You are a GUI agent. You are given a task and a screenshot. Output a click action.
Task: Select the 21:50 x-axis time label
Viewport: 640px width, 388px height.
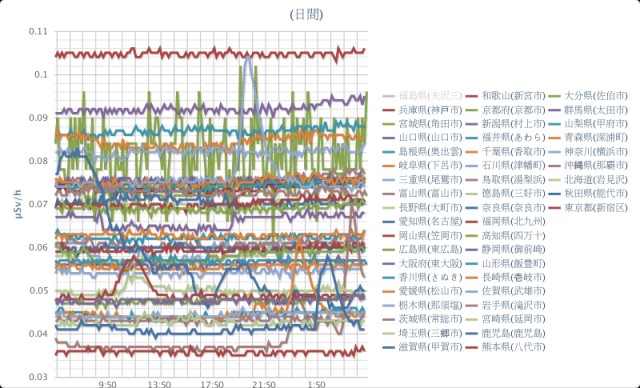pyautogui.click(x=264, y=384)
